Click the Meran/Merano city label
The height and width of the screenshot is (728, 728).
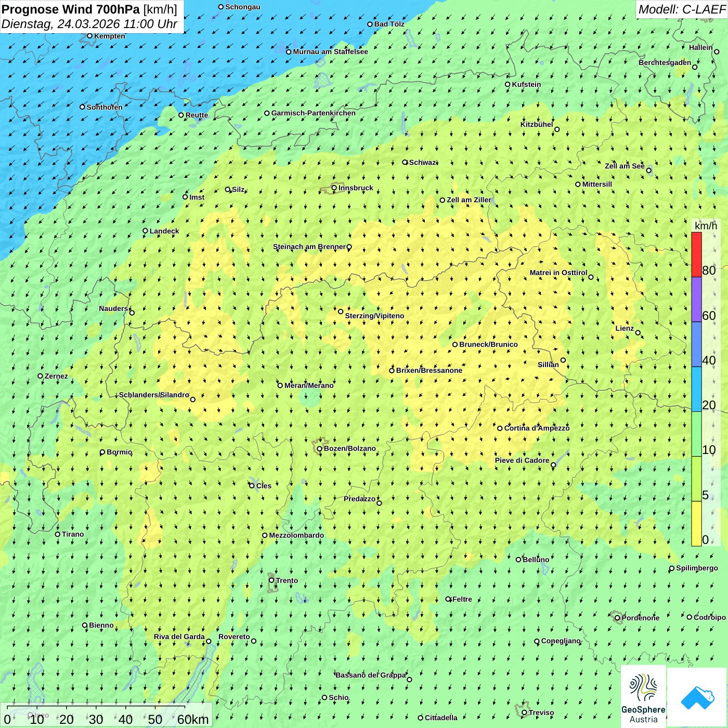[x=309, y=385]
